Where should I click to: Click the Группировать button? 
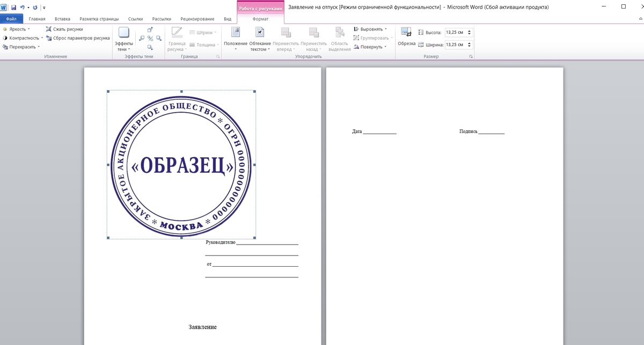click(x=372, y=38)
